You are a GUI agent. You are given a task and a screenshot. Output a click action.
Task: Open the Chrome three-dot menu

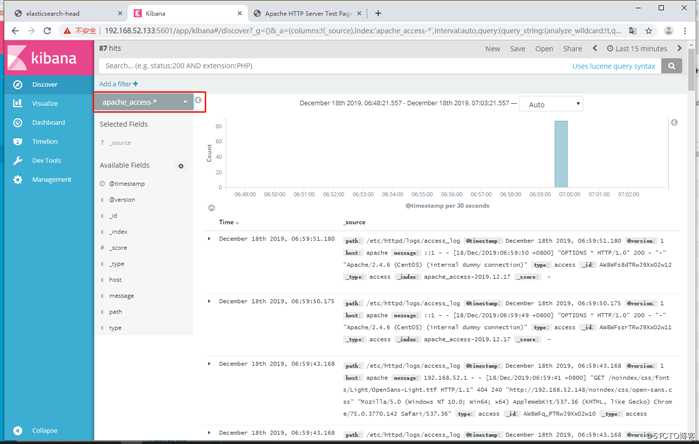685,31
